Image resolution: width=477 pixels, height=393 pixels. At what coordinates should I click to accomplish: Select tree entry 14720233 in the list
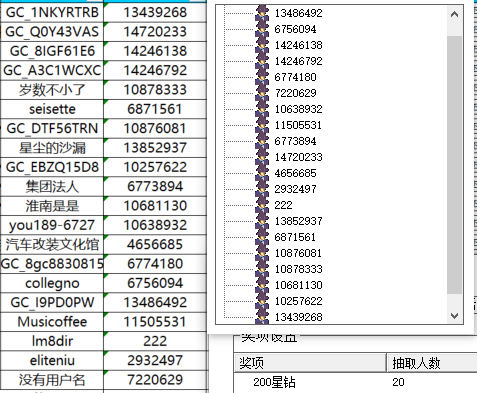click(298, 157)
